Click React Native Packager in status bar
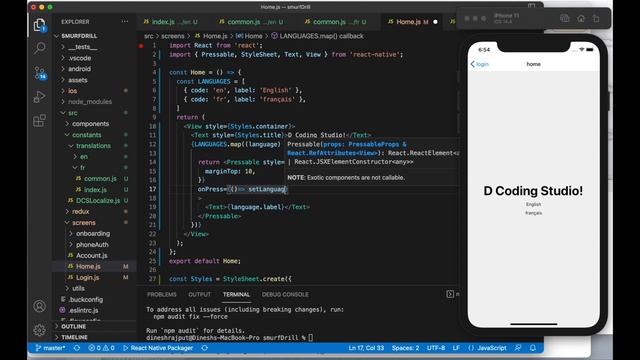This screenshot has width=640, height=360. click(x=158, y=348)
